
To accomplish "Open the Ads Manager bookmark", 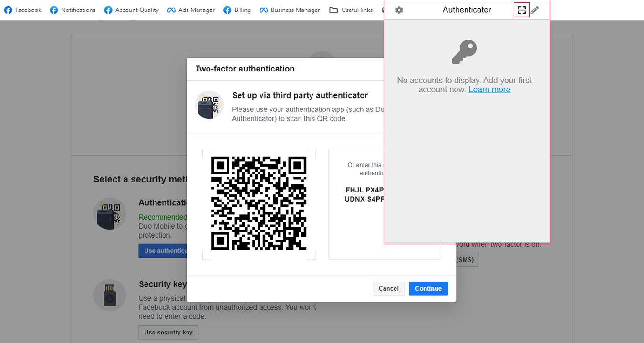I will (191, 10).
